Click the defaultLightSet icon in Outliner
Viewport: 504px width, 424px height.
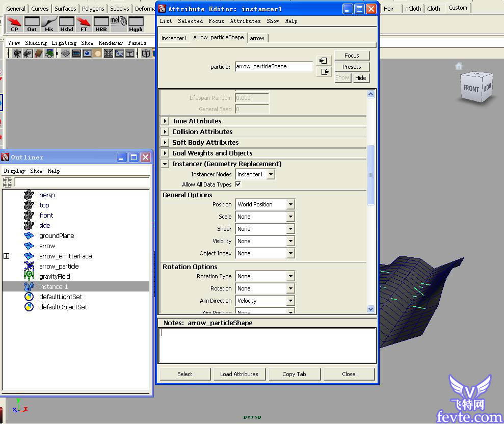pyautogui.click(x=29, y=297)
